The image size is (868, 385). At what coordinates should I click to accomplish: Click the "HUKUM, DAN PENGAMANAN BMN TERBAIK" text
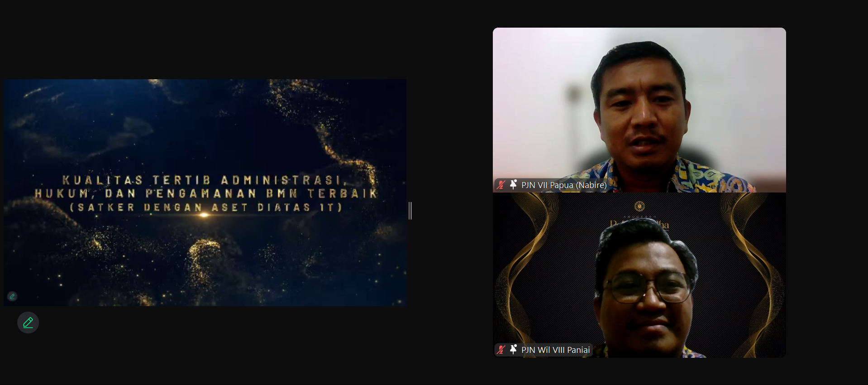point(206,194)
